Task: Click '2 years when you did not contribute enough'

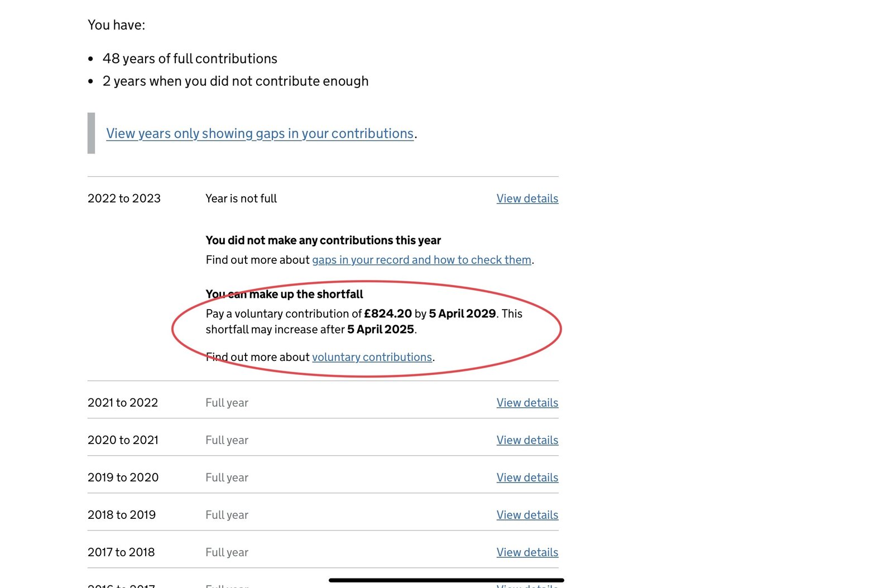Action: 235,81
